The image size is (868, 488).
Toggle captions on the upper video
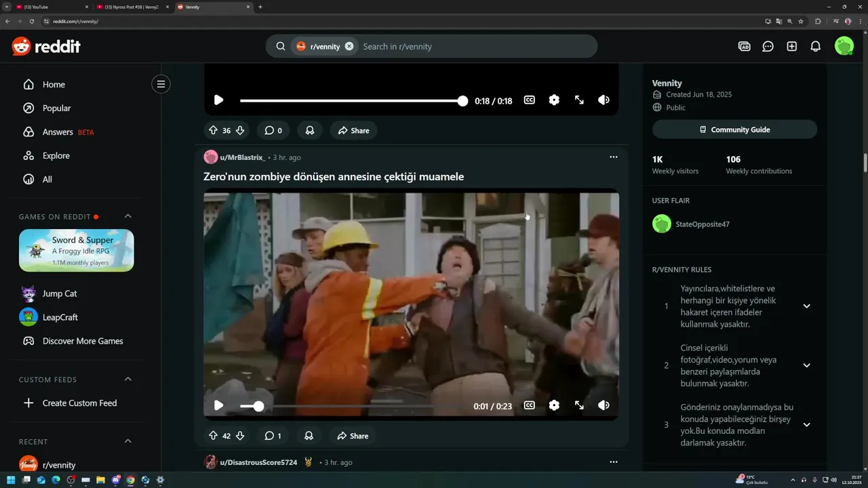(x=530, y=100)
